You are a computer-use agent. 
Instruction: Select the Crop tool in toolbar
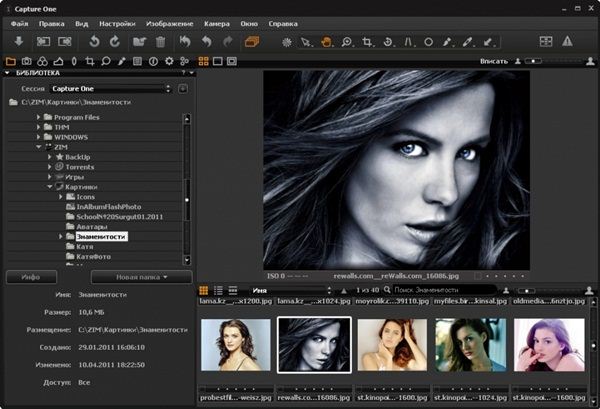coord(368,42)
